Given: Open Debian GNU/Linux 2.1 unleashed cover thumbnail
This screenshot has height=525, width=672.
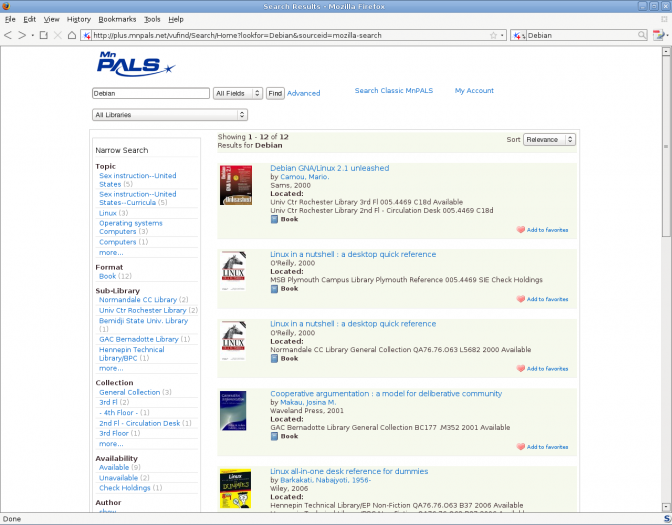Looking at the screenshot, I should [x=236, y=185].
